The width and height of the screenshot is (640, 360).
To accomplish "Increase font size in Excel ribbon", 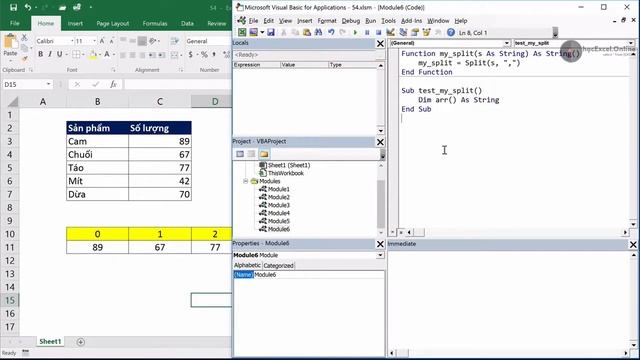I will tap(102, 41).
